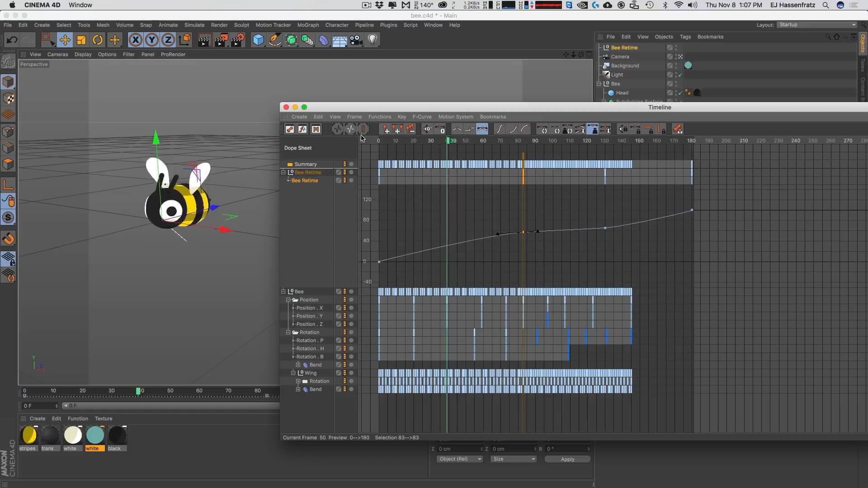Click frame 100 on the timeline ruler
The height and width of the screenshot is (488, 868).
552,141
